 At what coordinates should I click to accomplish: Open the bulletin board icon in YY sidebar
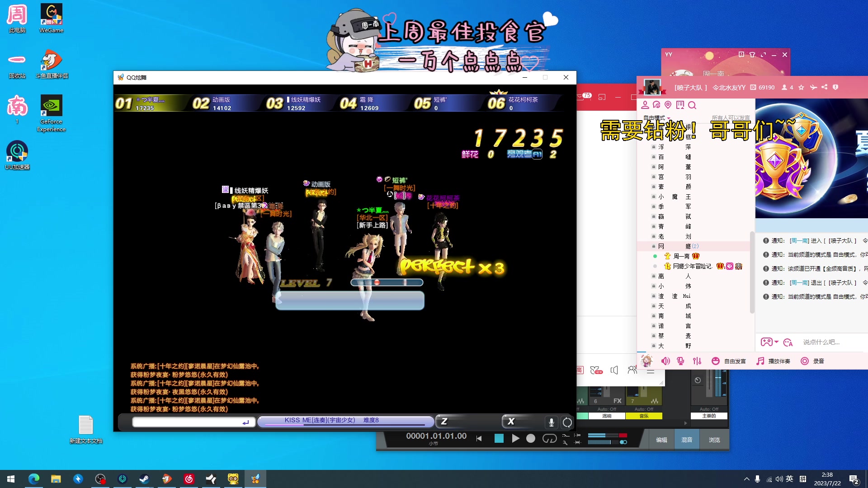tap(680, 105)
